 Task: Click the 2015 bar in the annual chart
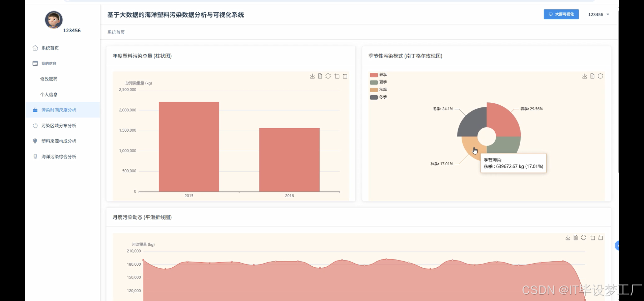(189, 147)
